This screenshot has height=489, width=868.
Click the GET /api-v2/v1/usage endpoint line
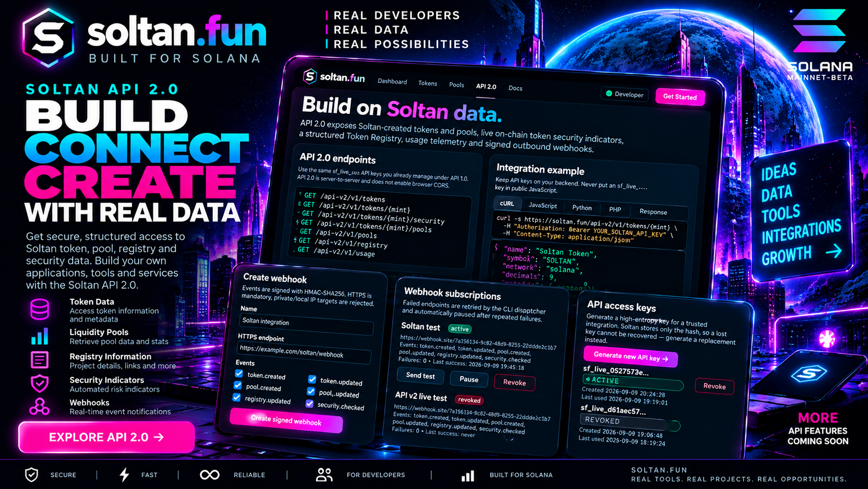336,252
